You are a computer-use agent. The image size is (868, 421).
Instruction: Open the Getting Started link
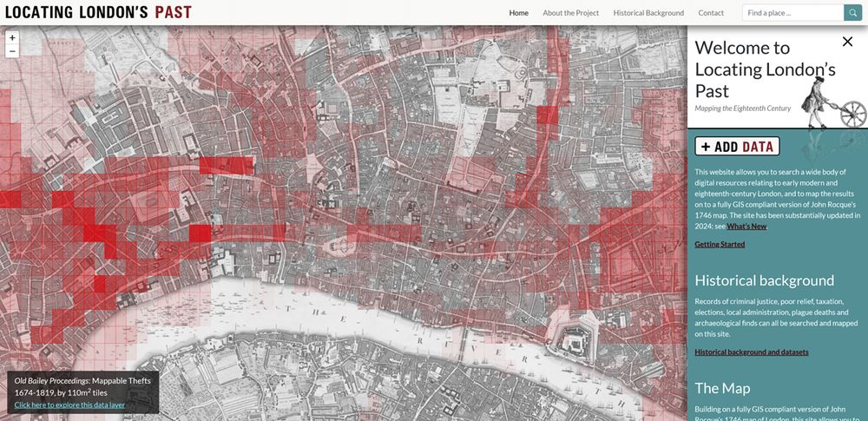coord(720,244)
